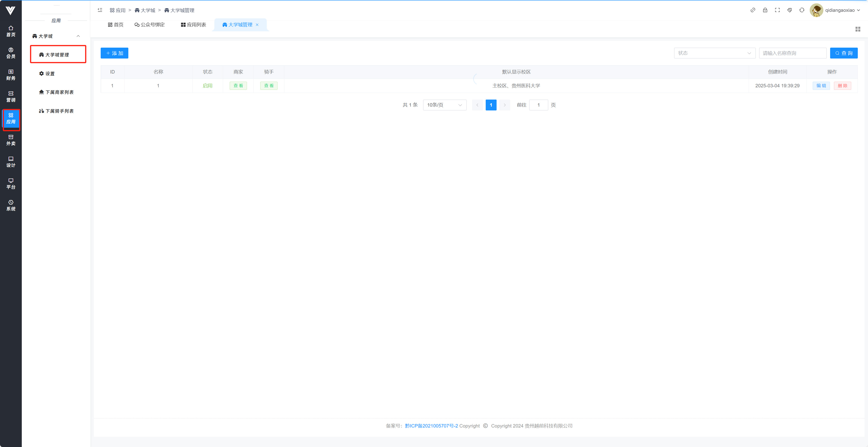The image size is (868, 447).
Task: Open the 状态 filter dropdown
Action: (x=714, y=53)
